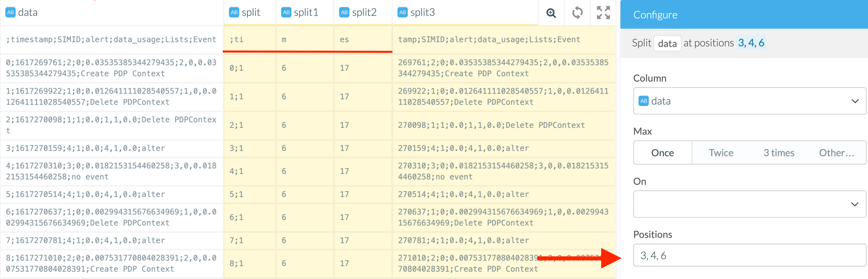Select the Twice max option

point(721,153)
